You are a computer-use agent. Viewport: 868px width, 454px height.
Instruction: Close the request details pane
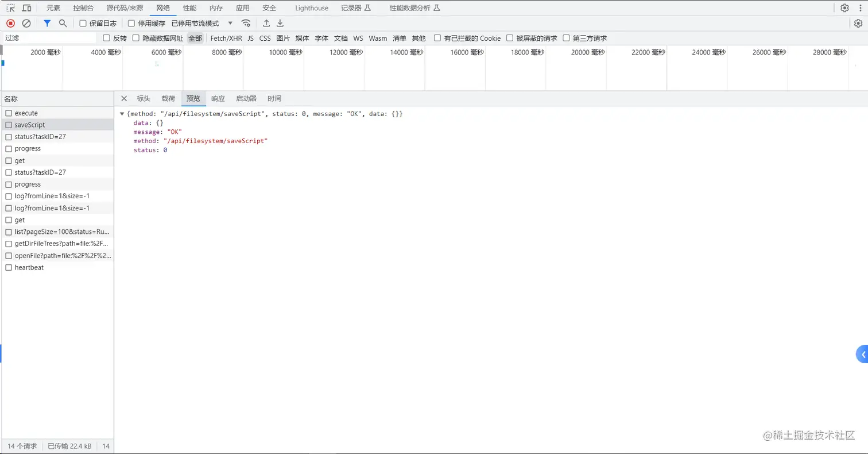pos(124,98)
